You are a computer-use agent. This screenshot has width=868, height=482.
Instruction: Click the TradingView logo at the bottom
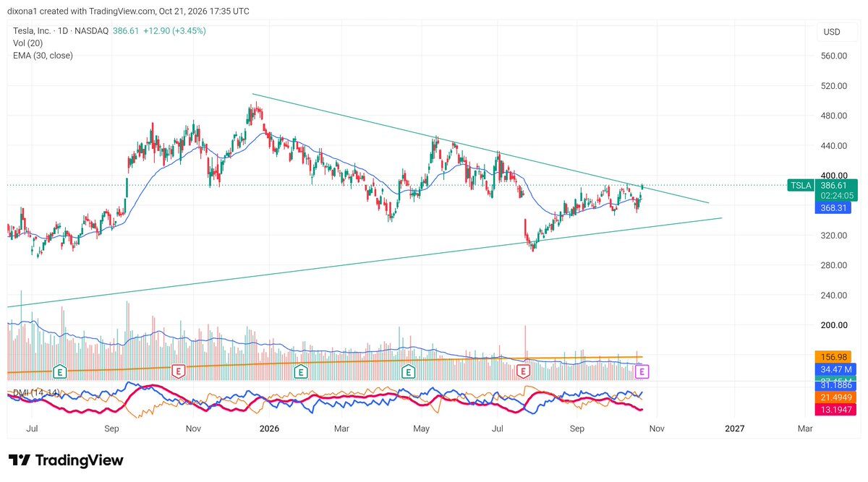[x=66, y=460]
